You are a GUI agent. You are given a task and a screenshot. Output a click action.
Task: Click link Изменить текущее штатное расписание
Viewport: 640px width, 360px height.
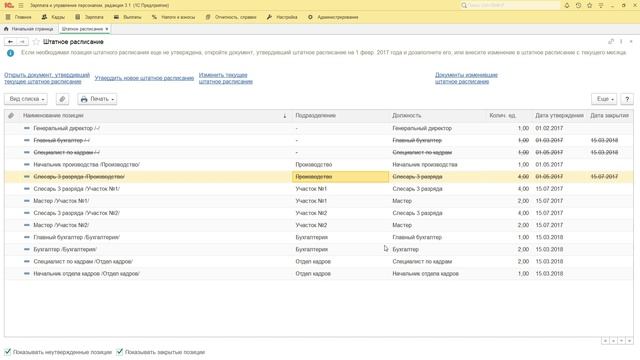coord(226,78)
